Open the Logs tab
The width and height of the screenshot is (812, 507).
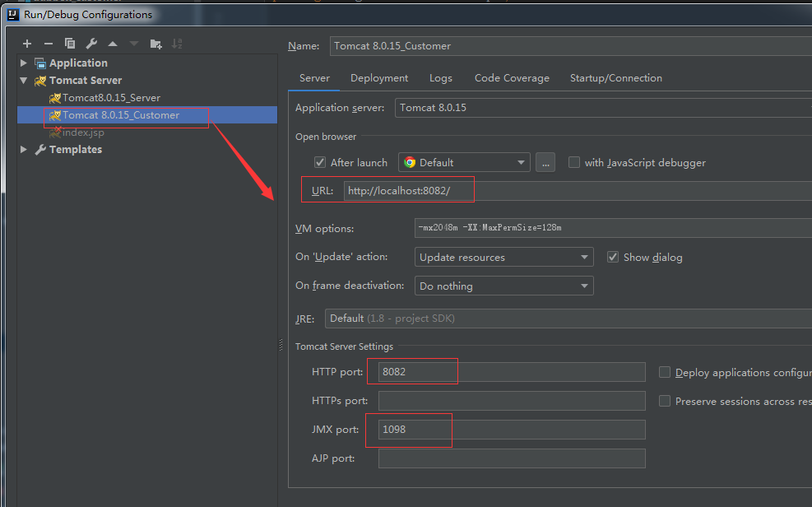pyautogui.click(x=441, y=78)
